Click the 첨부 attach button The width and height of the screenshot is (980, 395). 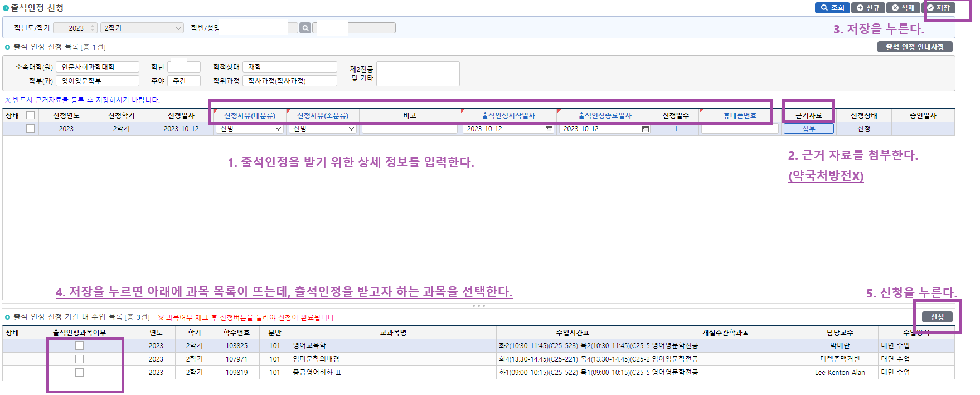coord(808,129)
